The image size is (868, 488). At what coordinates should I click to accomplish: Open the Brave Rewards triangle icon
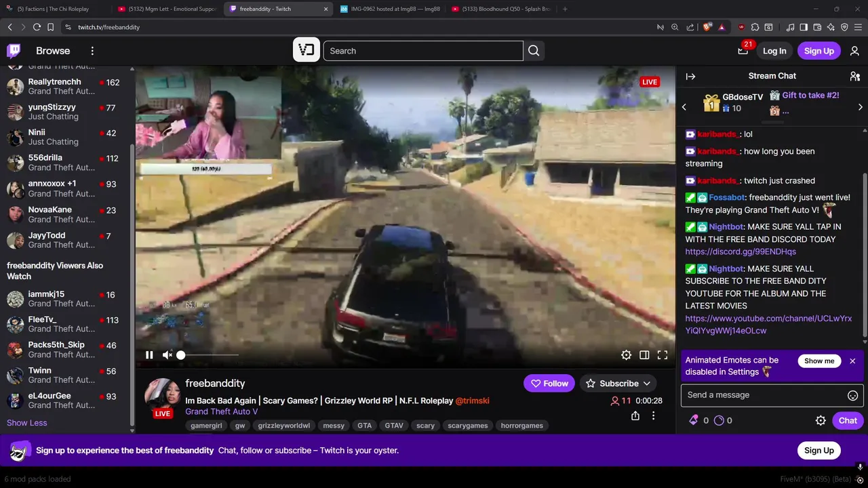coord(722,27)
